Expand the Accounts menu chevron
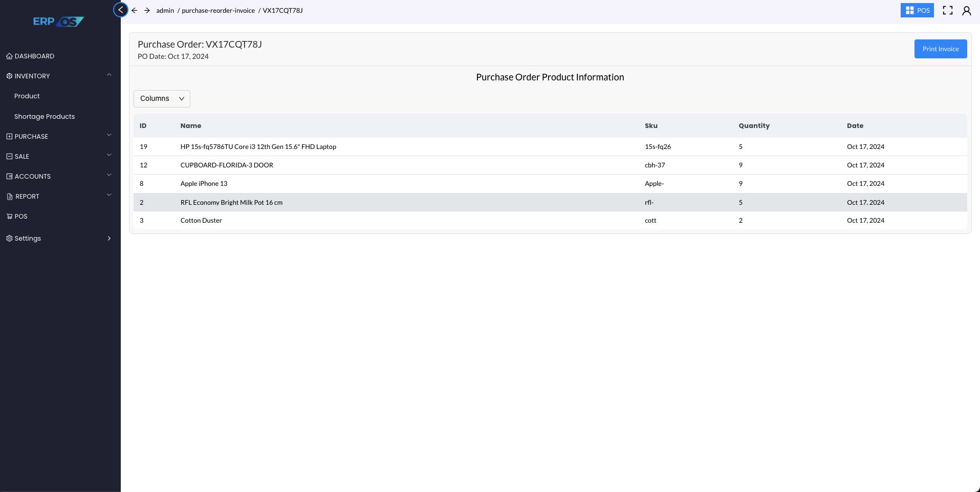 pos(109,175)
